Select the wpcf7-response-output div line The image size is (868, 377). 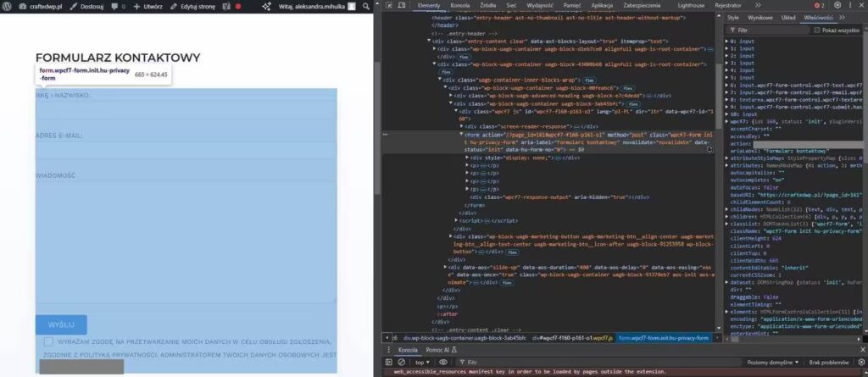coord(559,197)
